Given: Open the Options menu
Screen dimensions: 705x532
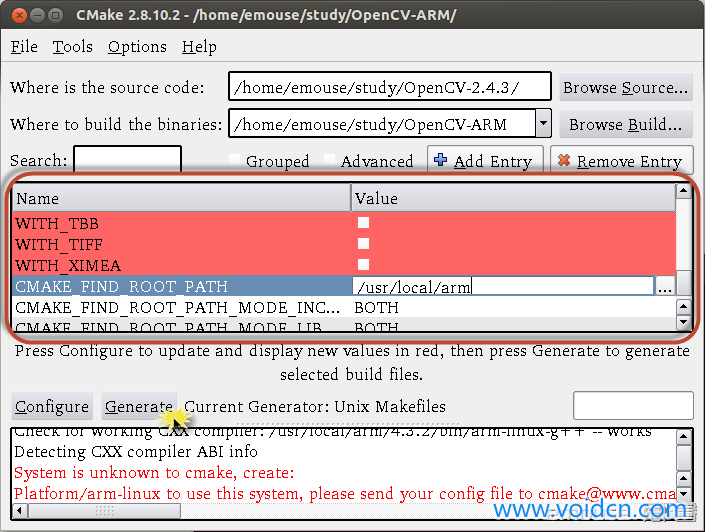Looking at the screenshot, I should pyautogui.click(x=137, y=47).
